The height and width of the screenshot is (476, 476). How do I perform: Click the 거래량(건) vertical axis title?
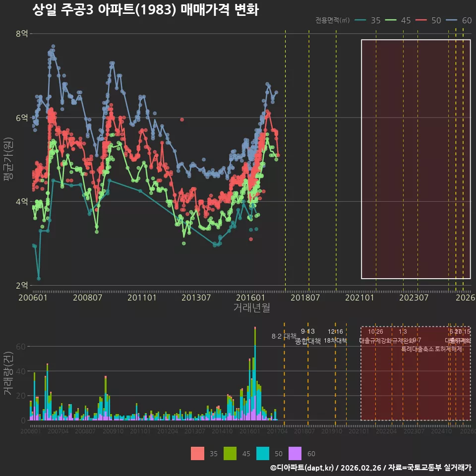coord(8,373)
